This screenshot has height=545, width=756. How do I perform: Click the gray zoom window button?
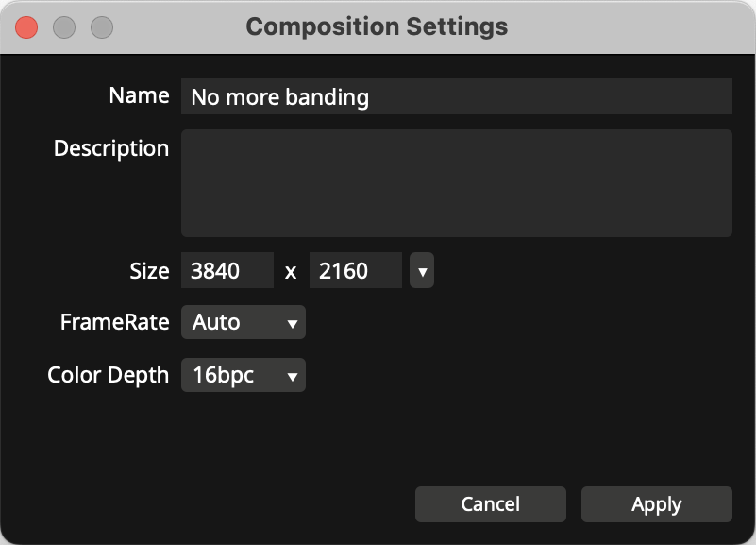point(102,27)
